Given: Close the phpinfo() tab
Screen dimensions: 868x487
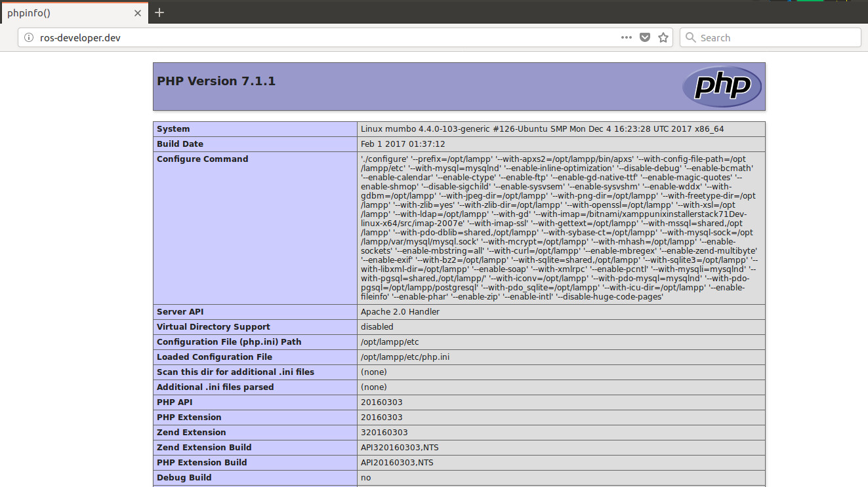Looking at the screenshot, I should tap(138, 12).
